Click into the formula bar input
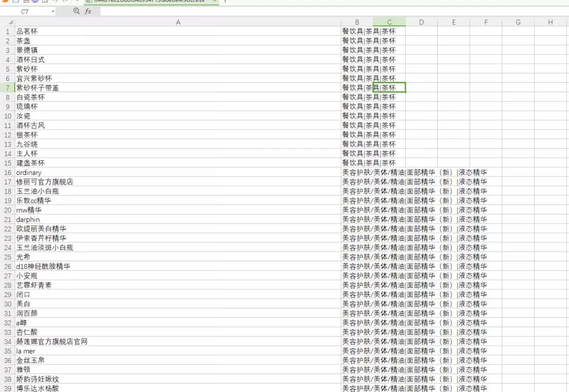The height and width of the screenshot is (392, 569). pyautogui.click(x=334, y=11)
